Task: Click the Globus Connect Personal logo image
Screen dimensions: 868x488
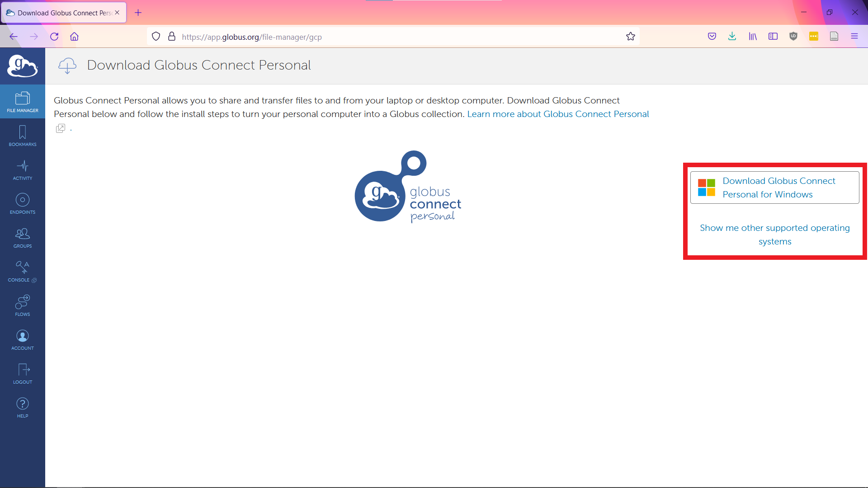Action: tap(408, 187)
